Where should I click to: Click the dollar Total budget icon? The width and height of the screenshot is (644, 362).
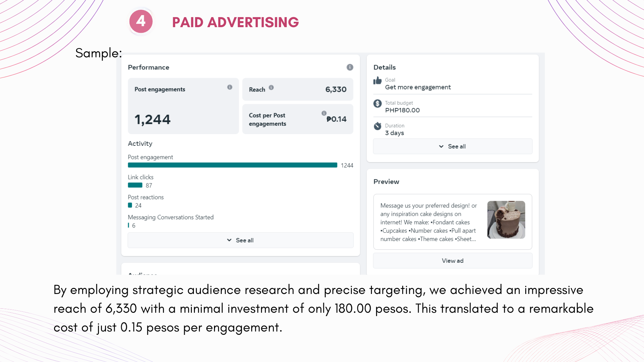pyautogui.click(x=378, y=104)
